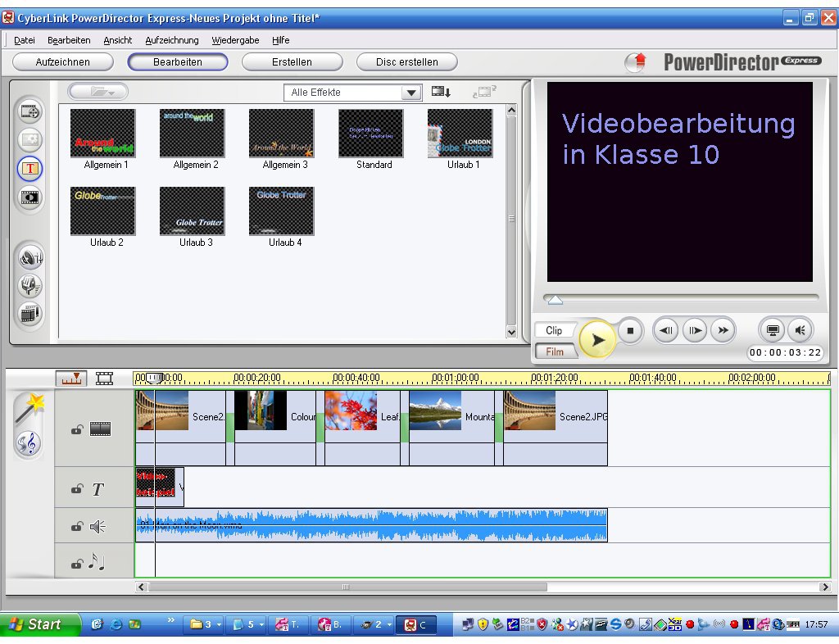Image resolution: width=839 pixels, height=644 pixels.
Task: Toggle the lock on the video track
Action: tap(77, 429)
